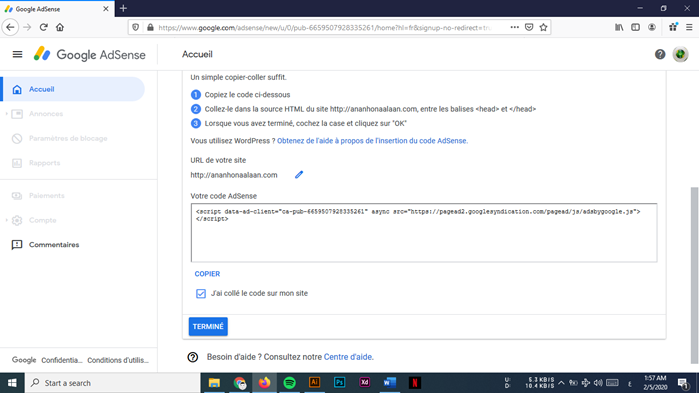699x393 pixels.
Task: Click the page vertical scrollbar
Action: tap(694, 275)
